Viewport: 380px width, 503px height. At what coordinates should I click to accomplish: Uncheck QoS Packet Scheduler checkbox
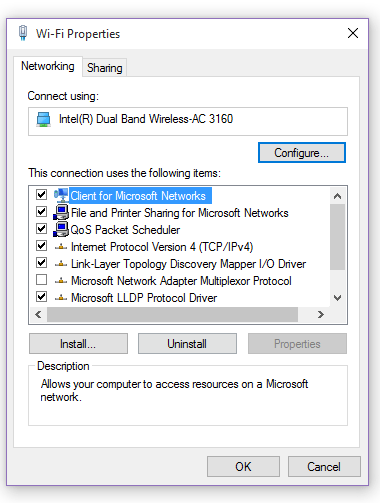[x=41, y=228]
